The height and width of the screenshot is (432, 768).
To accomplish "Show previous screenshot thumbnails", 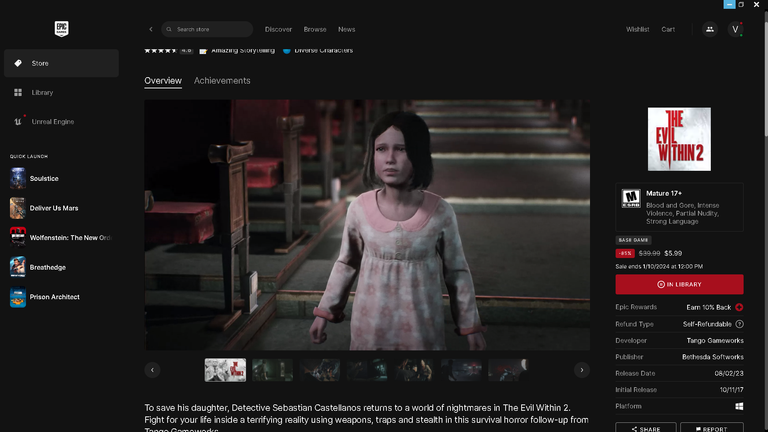I will [x=152, y=370].
